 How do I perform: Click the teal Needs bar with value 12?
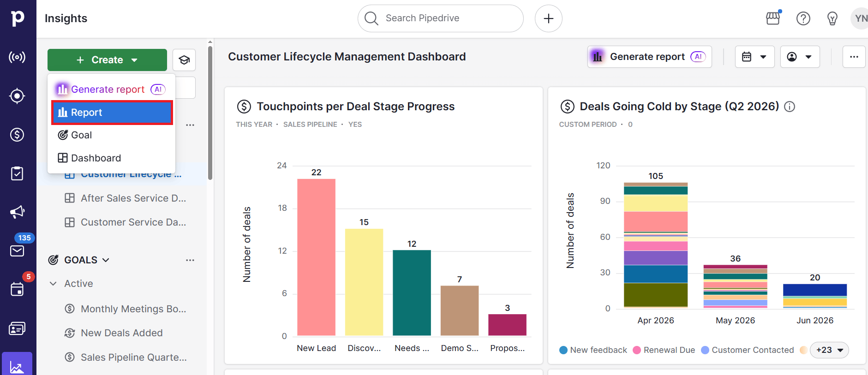pyautogui.click(x=412, y=292)
